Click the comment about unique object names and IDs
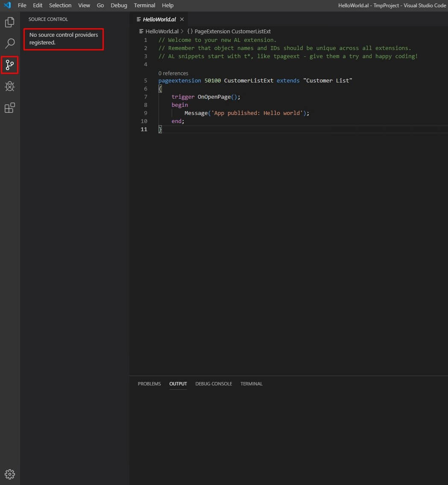 tap(285, 48)
